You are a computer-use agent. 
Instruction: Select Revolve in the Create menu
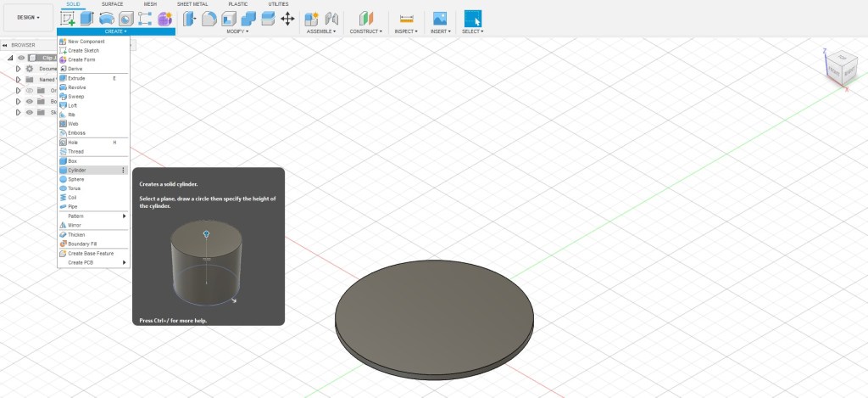pyautogui.click(x=77, y=87)
